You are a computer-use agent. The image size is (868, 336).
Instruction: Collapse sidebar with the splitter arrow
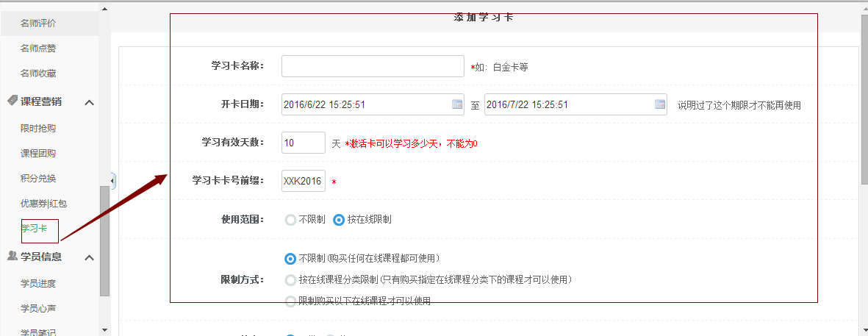pos(112,180)
